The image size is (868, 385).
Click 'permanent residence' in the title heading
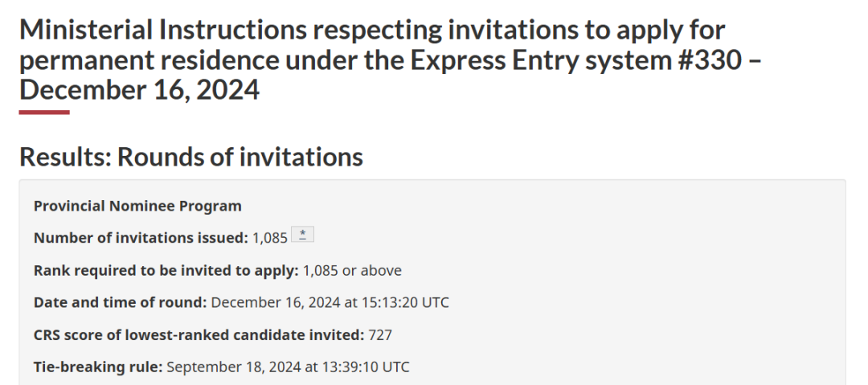click(149, 60)
